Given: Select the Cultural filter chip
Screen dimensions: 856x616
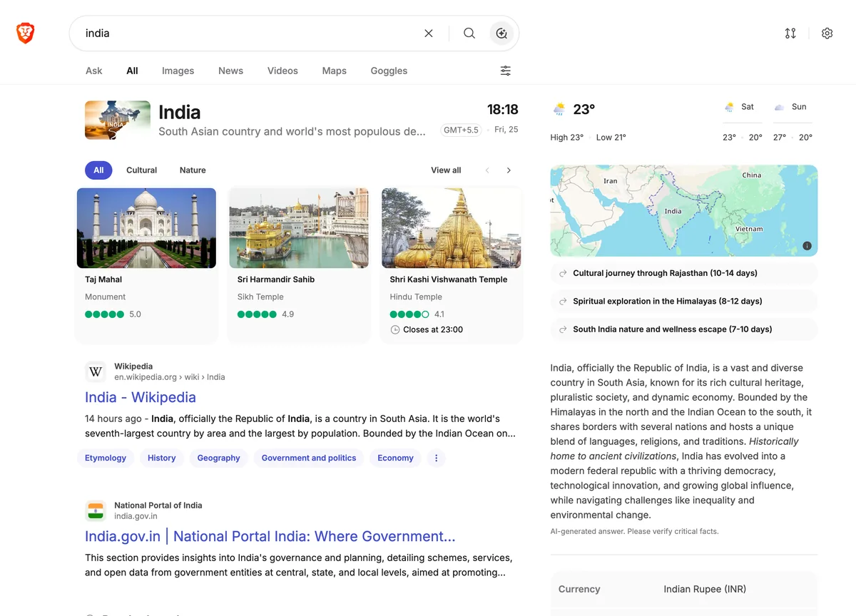Looking at the screenshot, I should point(142,170).
